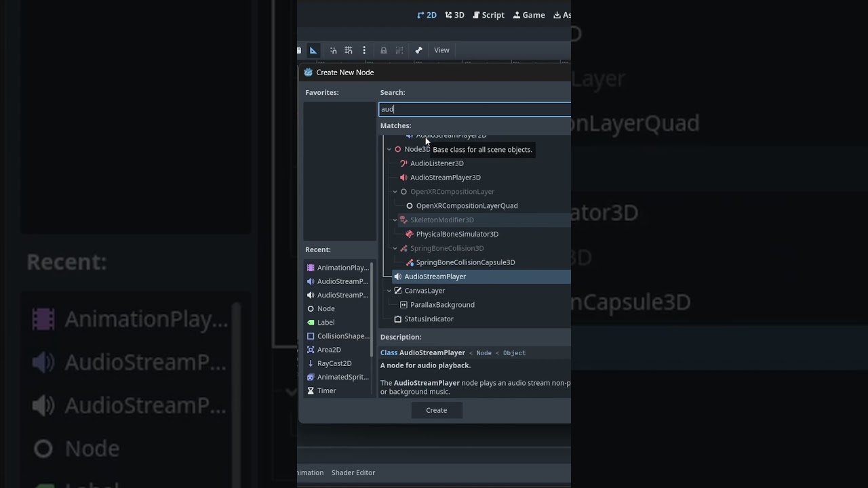This screenshot has height=488, width=868.
Task: Click the group selected nodes icon
Action: pos(399,50)
